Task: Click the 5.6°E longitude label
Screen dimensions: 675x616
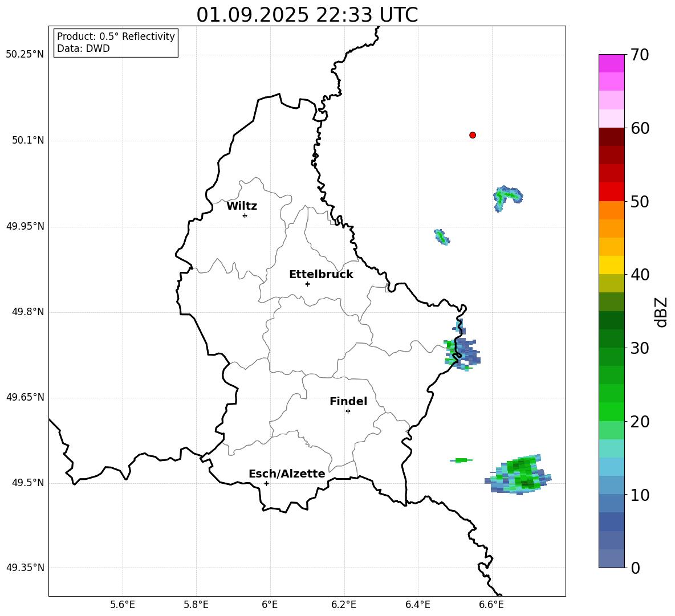Action: click(x=123, y=605)
